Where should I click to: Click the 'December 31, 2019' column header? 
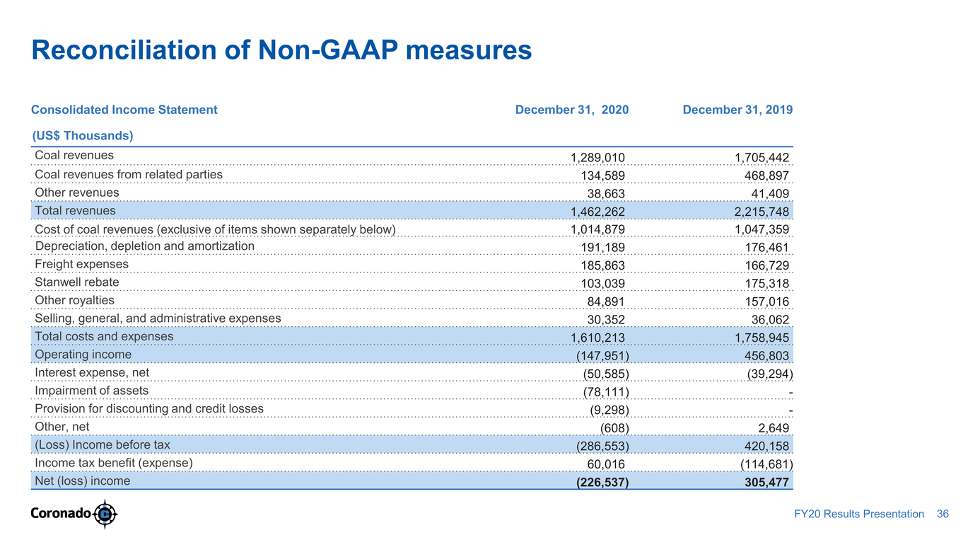click(x=737, y=110)
